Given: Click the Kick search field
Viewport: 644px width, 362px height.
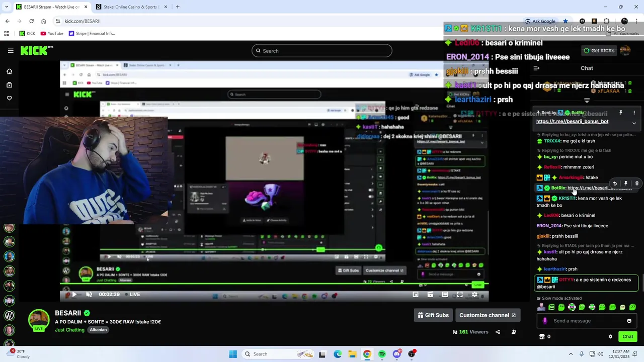Looking at the screenshot, I should point(322,51).
